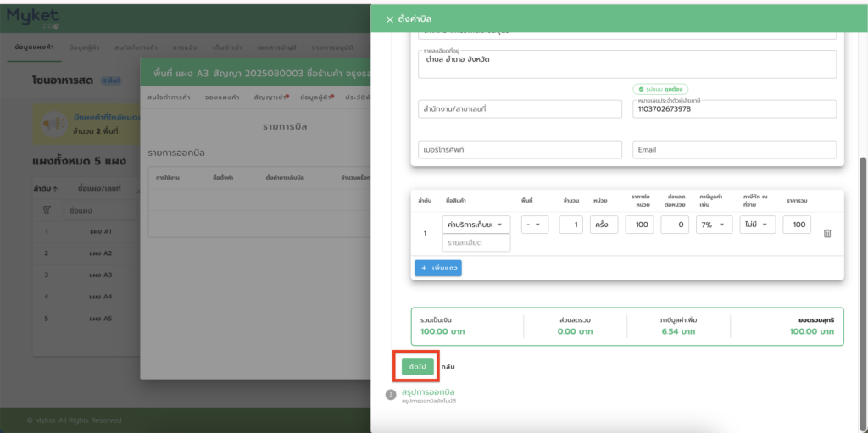The height and width of the screenshot is (433, 868).
Task: Click the ชื่อตั้งค่า column header in dialog
Action: tap(223, 178)
